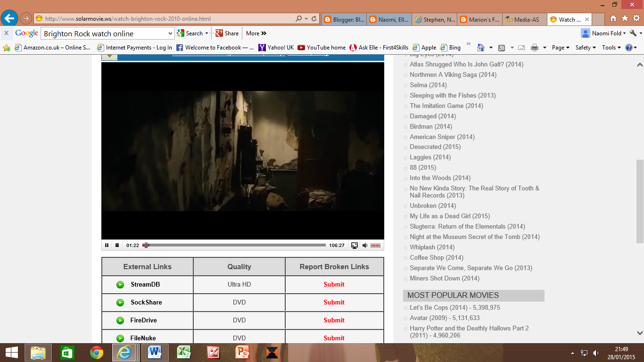
Task: Expand the Google toolbar More menu
Action: pos(256,33)
